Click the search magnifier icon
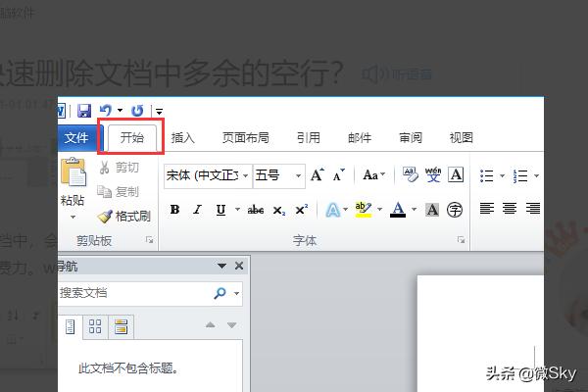This screenshot has width=588, height=392. coord(220,293)
